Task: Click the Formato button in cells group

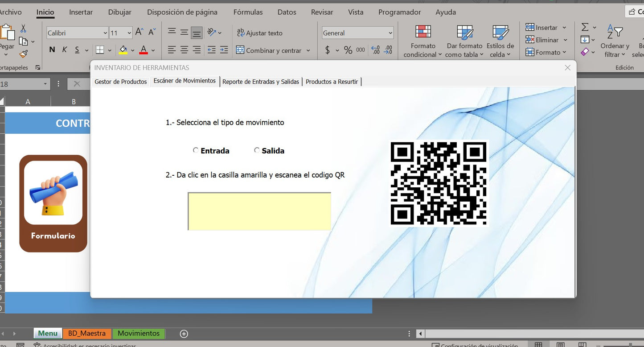Action: [546, 52]
